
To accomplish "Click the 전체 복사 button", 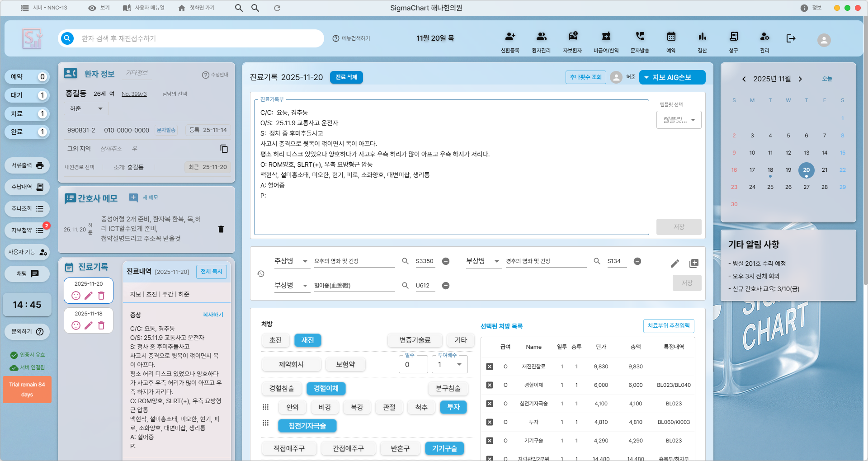I will [211, 272].
